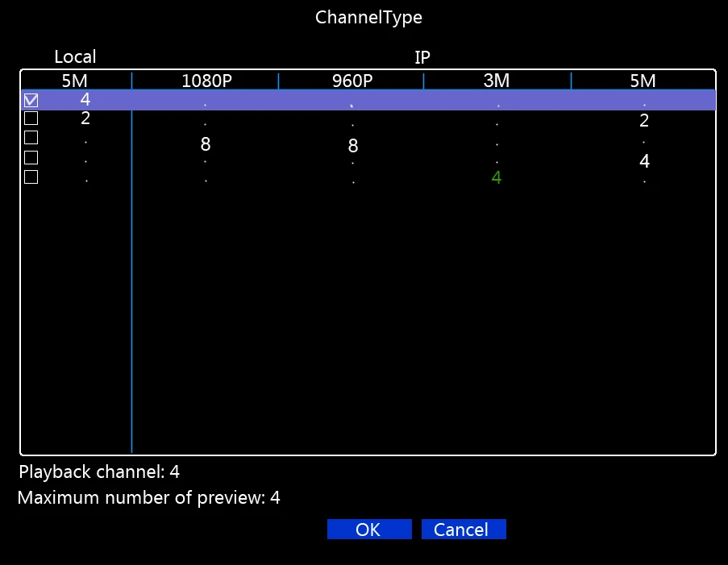Click the Cancel button

(x=464, y=530)
